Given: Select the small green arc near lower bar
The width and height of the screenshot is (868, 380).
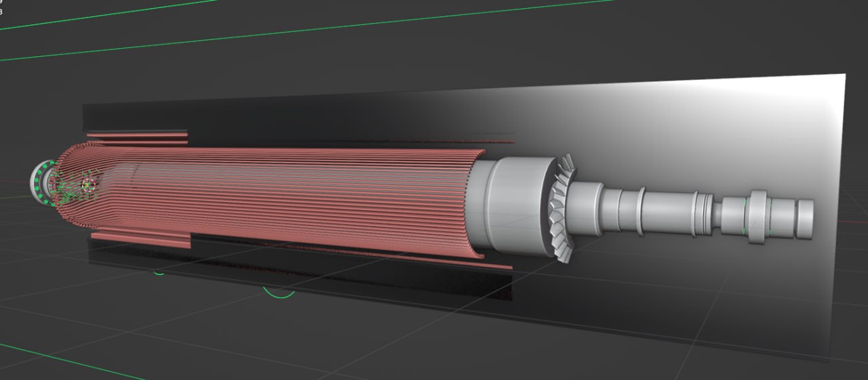Looking at the screenshot, I should [x=159, y=273].
